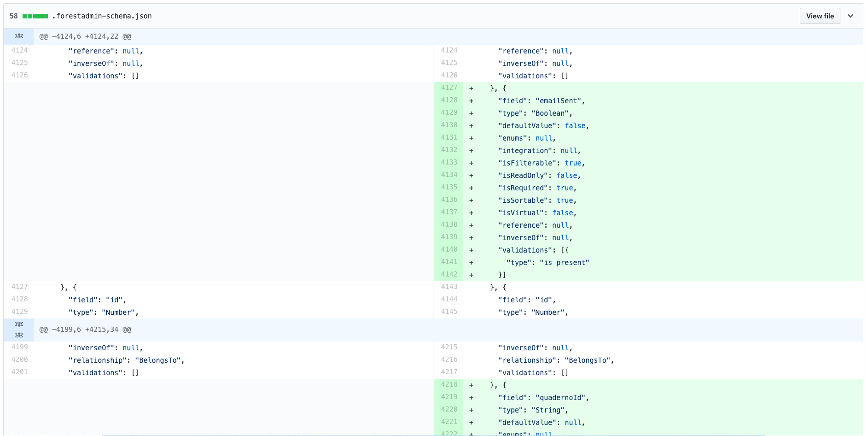This screenshot has height=436, width=868.
Task: Expand hidden lines above line 4124
Action: pyautogui.click(x=19, y=36)
